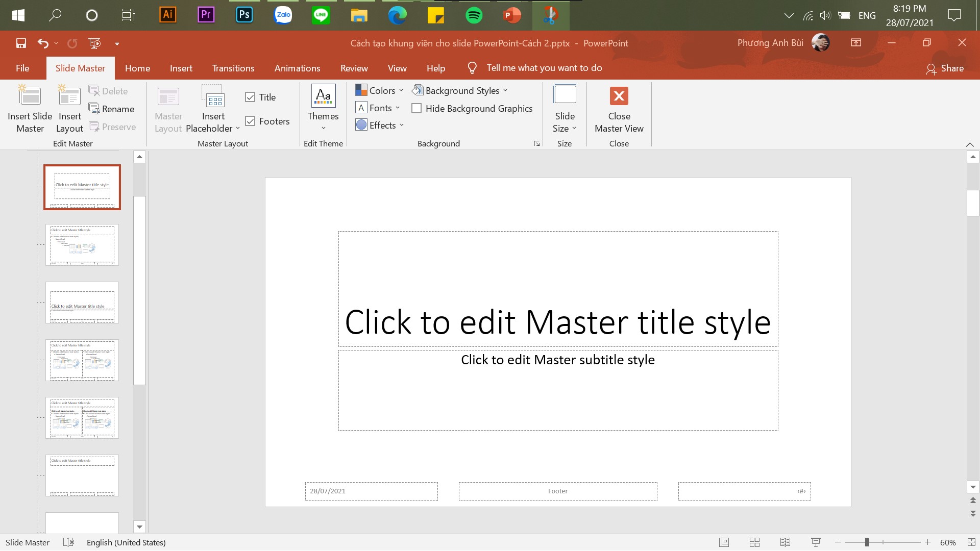Click the Close Master View button

point(618,109)
